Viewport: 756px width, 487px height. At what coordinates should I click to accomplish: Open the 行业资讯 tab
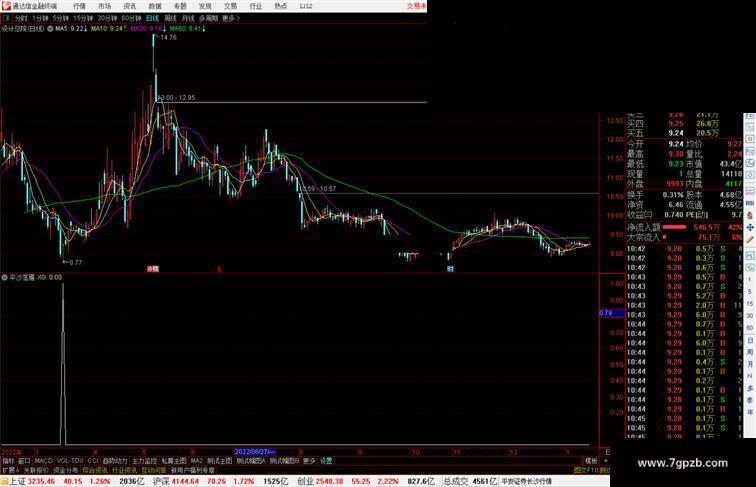point(124,470)
